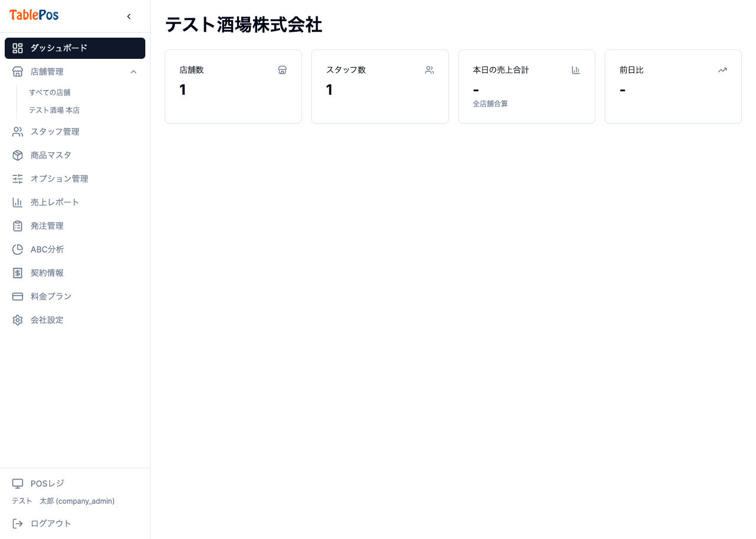Click the store icon in 店舗数 card

pos(282,70)
